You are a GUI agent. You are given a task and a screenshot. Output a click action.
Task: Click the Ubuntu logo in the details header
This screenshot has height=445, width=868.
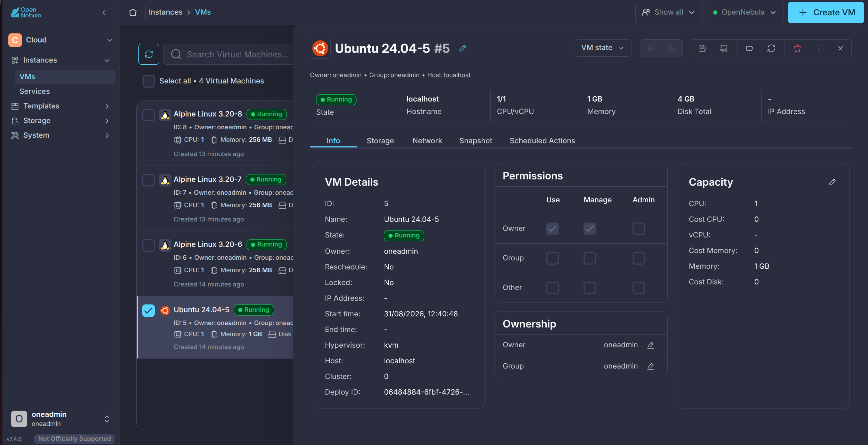coord(320,48)
